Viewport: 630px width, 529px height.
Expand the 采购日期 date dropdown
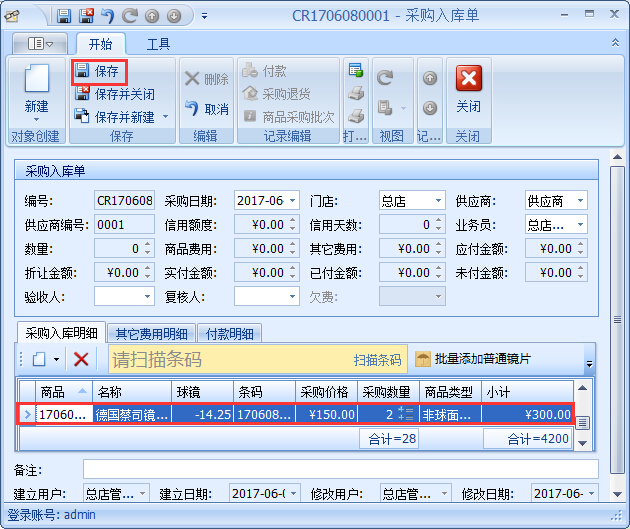click(292, 201)
